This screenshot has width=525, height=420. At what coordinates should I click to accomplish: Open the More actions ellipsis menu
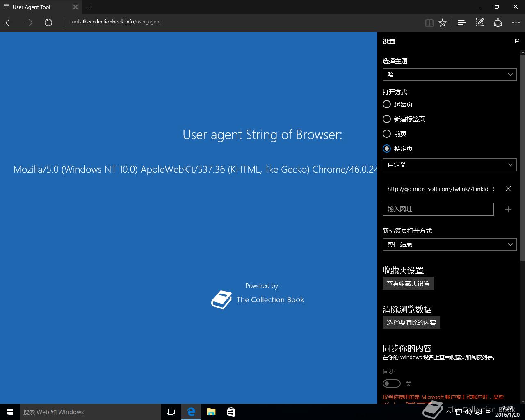click(x=516, y=23)
